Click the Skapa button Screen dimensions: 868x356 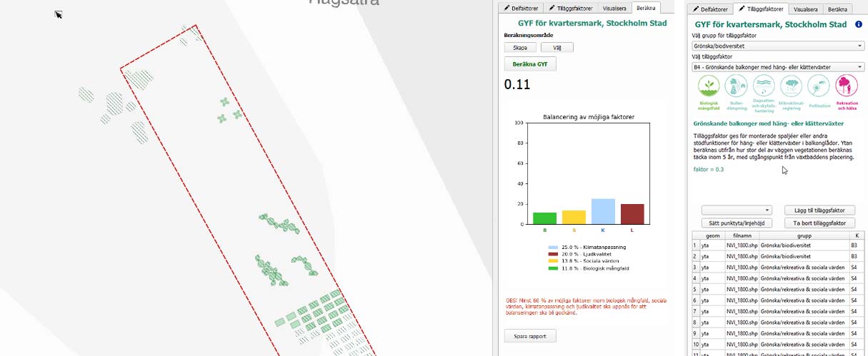point(520,48)
